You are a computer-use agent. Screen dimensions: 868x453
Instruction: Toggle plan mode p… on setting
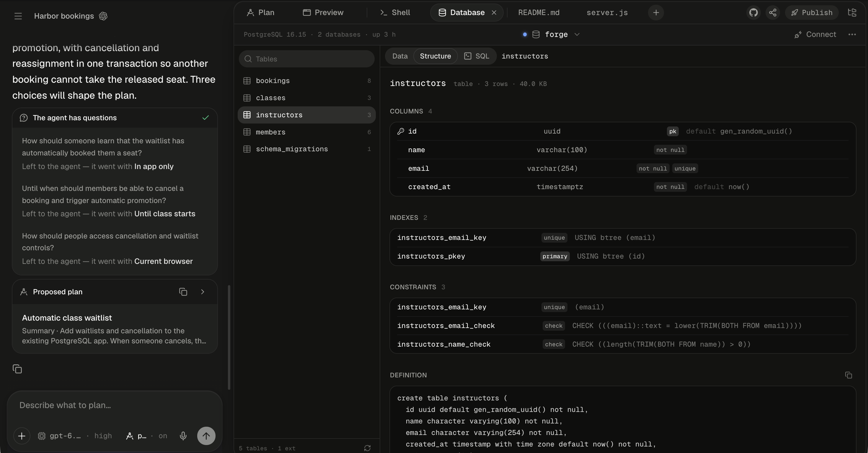point(146,436)
